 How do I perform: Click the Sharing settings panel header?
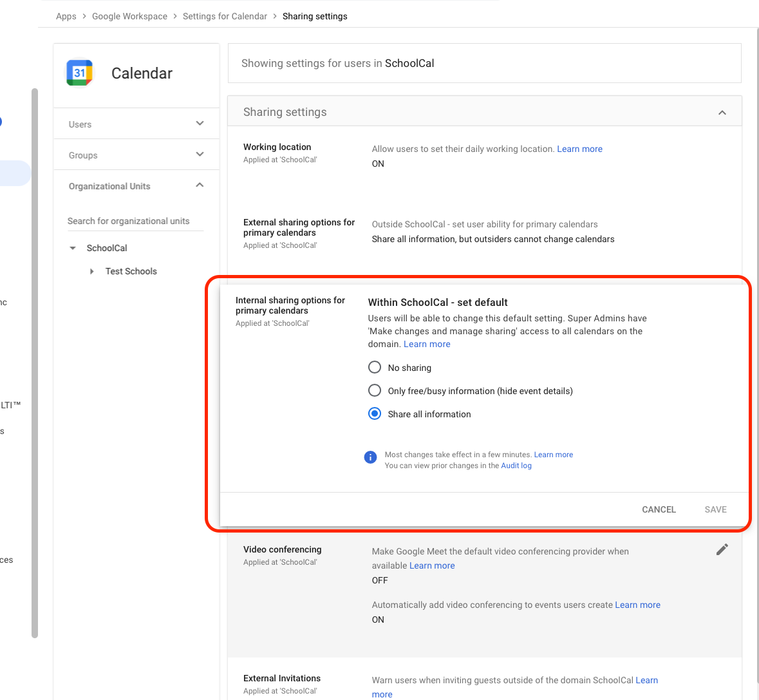[485, 111]
